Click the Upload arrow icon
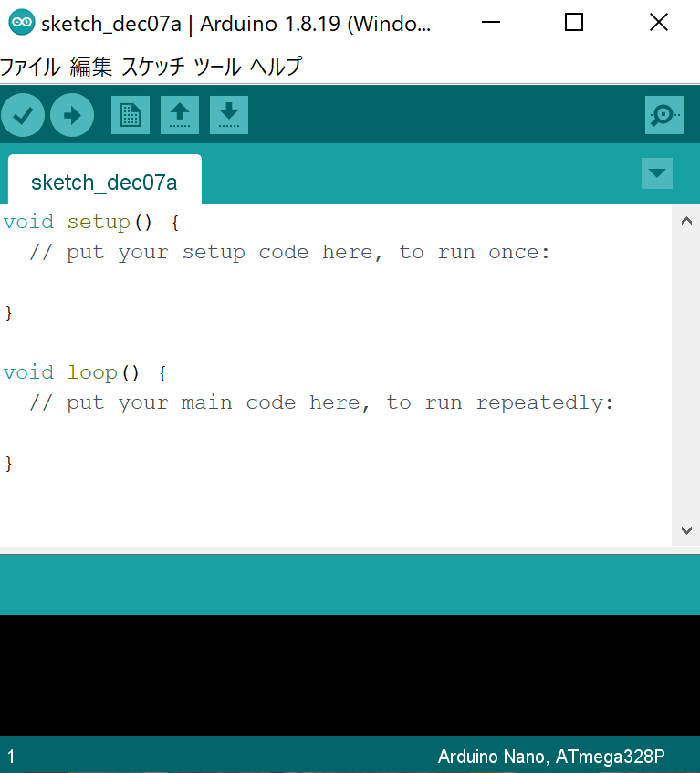This screenshot has height=773, width=700. coord(72,115)
